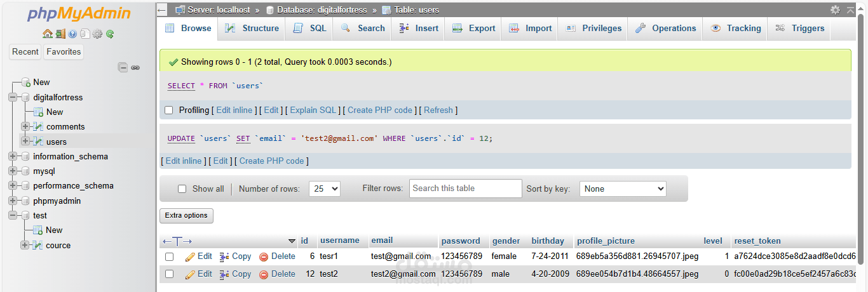Screen dimensions: 868x292
Task: Click the full texts toggle arrows icon in table header
Action: (177, 241)
